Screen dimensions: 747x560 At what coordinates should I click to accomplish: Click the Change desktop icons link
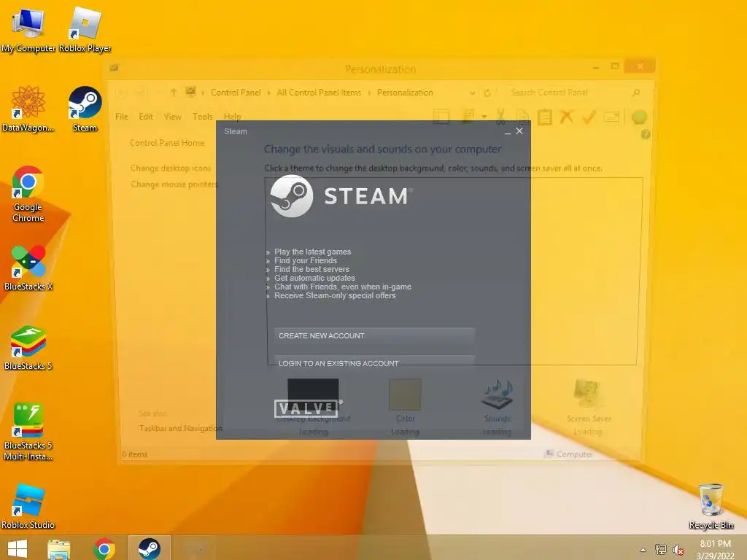(x=171, y=168)
